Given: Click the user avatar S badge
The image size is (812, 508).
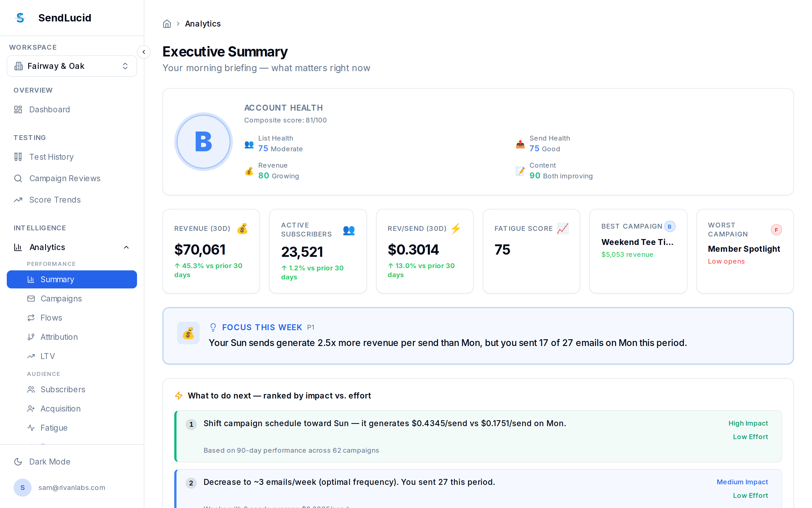Looking at the screenshot, I should [23, 487].
